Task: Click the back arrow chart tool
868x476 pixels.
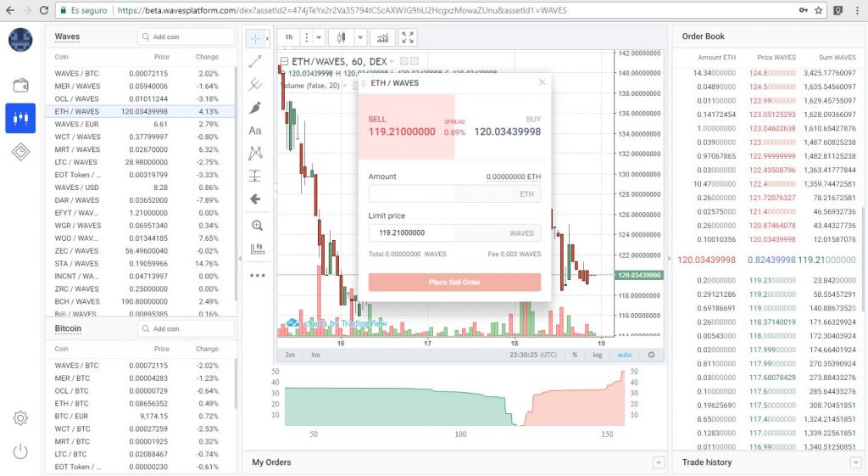Action: [255, 199]
